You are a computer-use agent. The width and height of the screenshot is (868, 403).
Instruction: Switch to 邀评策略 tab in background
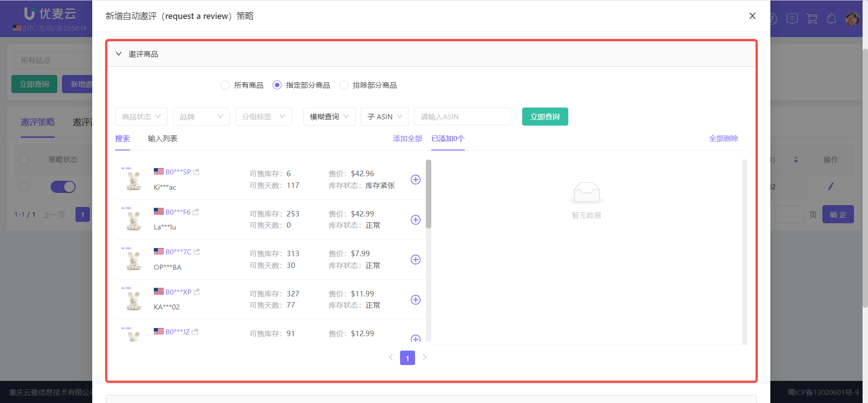38,122
